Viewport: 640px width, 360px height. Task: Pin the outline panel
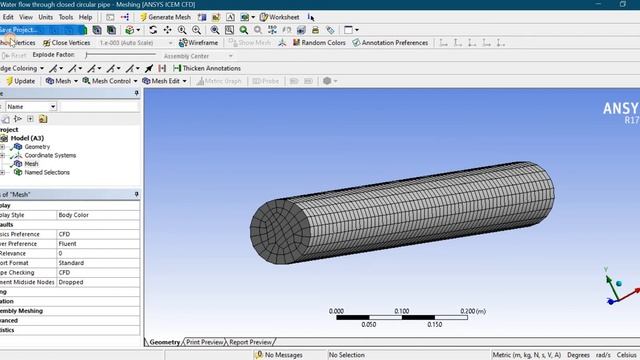tap(136, 93)
